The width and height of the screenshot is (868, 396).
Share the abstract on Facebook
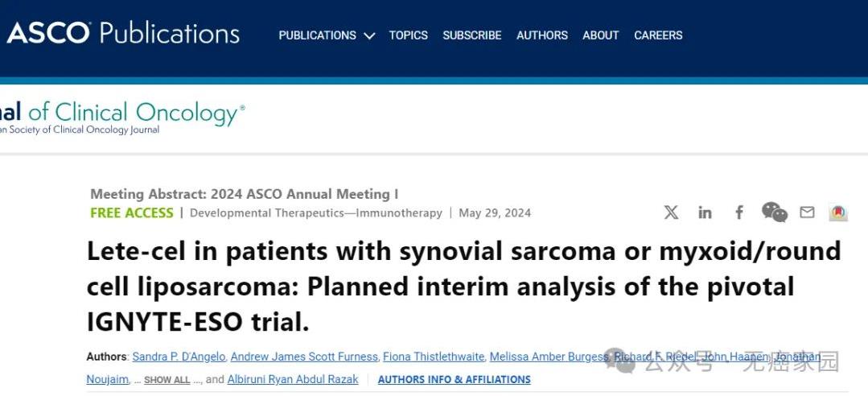tap(739, 212)
